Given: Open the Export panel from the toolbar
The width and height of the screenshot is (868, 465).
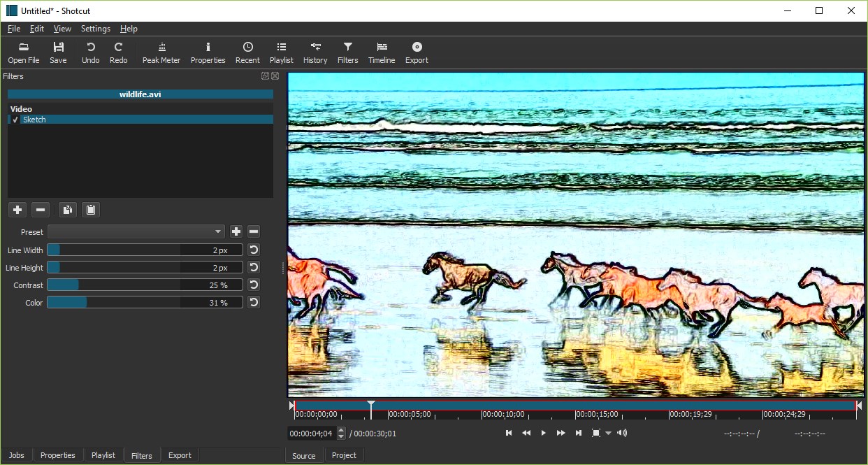Looking at the screenshot, I should pyautogui.click(x=417, y=52).
